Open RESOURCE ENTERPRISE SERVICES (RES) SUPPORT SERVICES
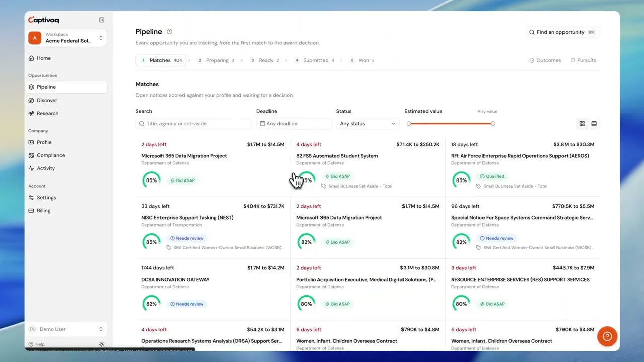The width and height of the screenshot is (644, 362). [x=520, y=280]
